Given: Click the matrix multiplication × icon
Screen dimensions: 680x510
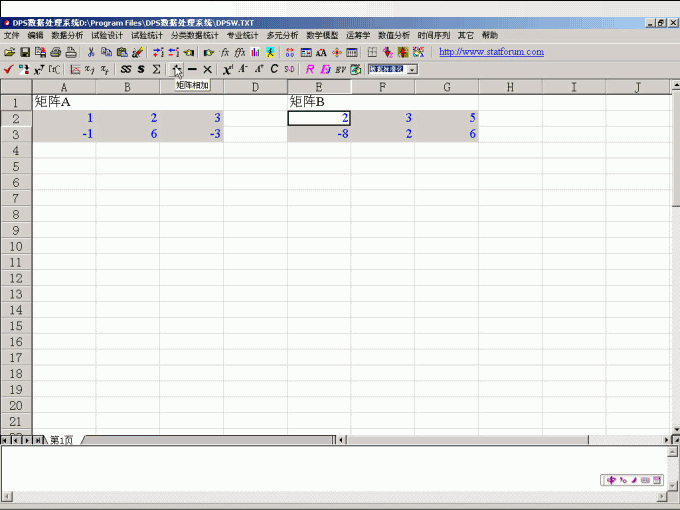Looking at the screenshot, I should (207, 69).
